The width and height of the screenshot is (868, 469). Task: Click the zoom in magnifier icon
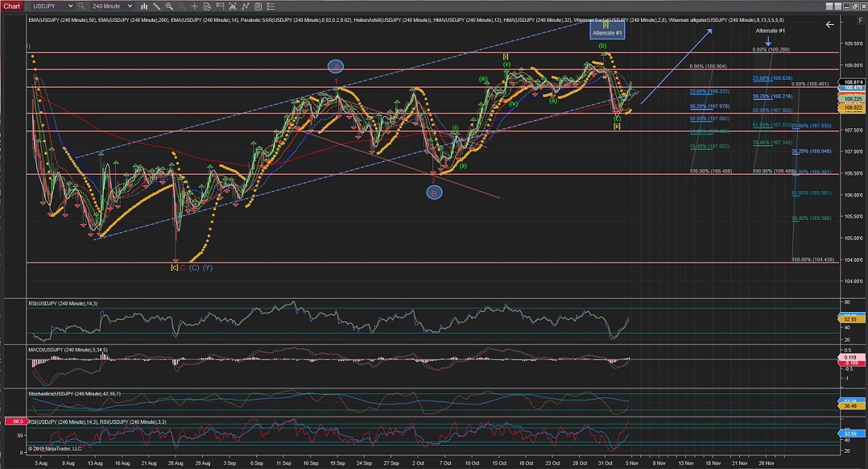pyautogui.click(x=169, y=6)
